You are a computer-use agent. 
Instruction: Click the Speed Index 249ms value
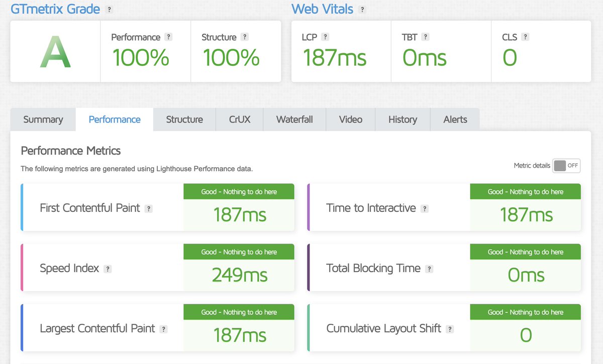[240, 275]
